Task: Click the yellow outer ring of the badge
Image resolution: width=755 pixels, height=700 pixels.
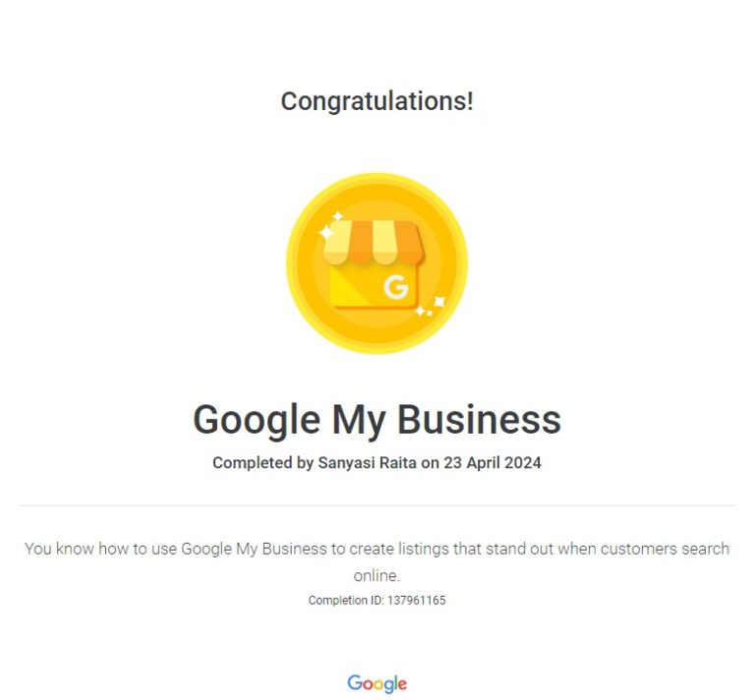Action: coord(377,179)
